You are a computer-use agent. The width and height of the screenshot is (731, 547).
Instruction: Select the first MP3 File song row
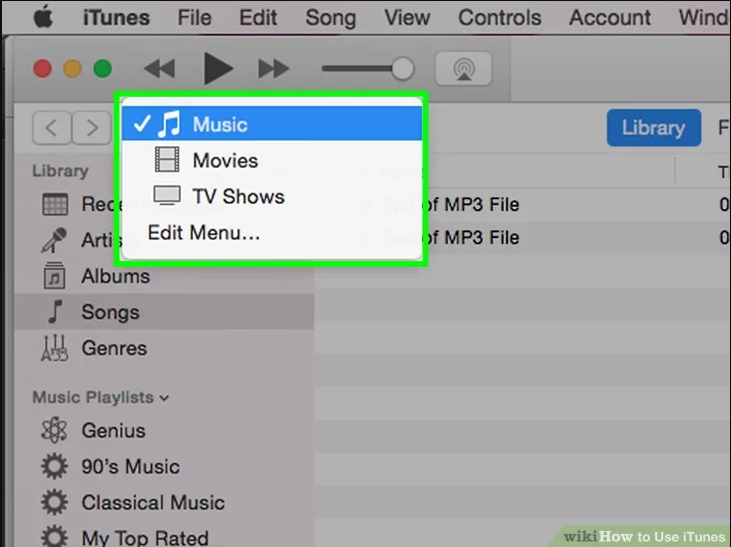click(523, 204)
